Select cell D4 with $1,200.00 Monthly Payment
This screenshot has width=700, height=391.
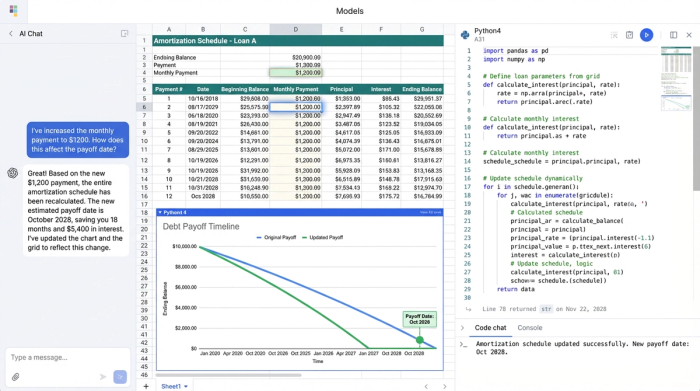tap(296, 72)
